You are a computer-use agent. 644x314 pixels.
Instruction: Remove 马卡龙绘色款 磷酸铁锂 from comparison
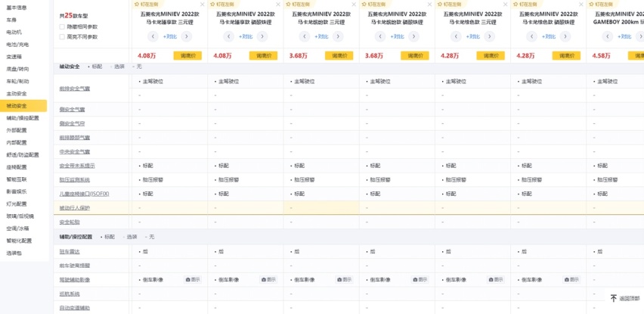(581, 4)
